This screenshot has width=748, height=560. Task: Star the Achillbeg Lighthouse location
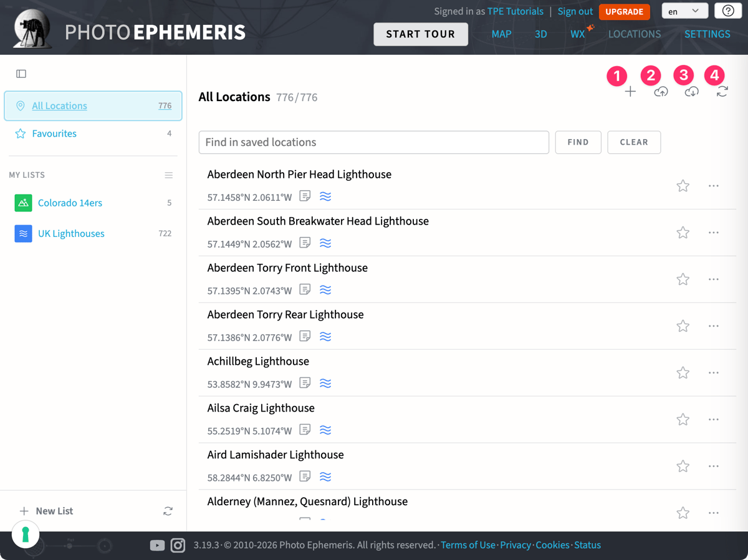pyautogui.click(x=683, y=373)
